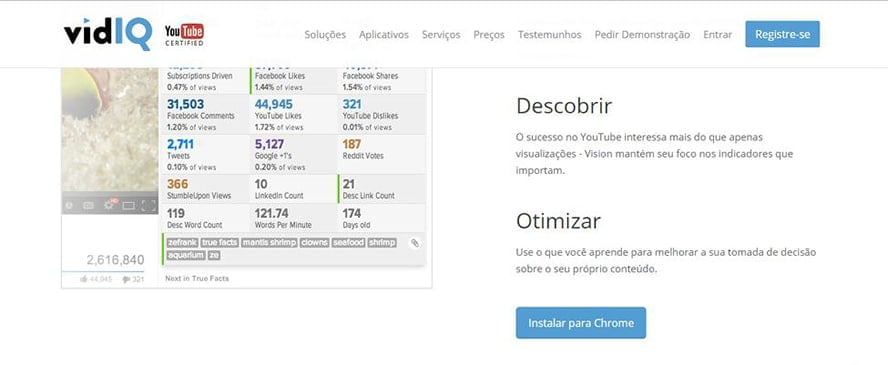
Task: Click the 366 StumbleUpon Views value
Action: (x=177, y=184)
